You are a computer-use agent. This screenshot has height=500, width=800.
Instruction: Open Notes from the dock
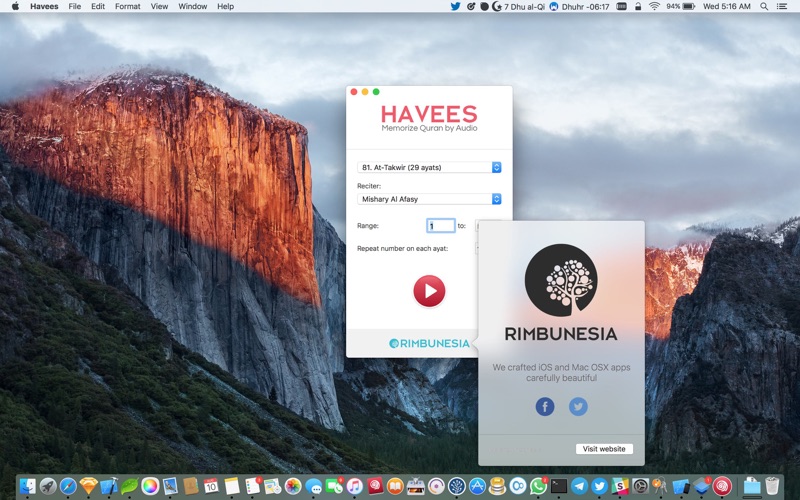(x=232, y=486)
